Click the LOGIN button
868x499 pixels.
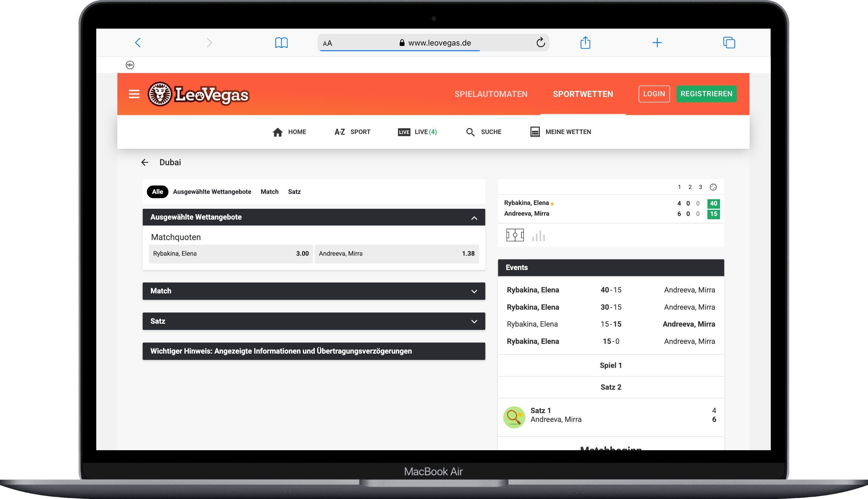point(654,94)
